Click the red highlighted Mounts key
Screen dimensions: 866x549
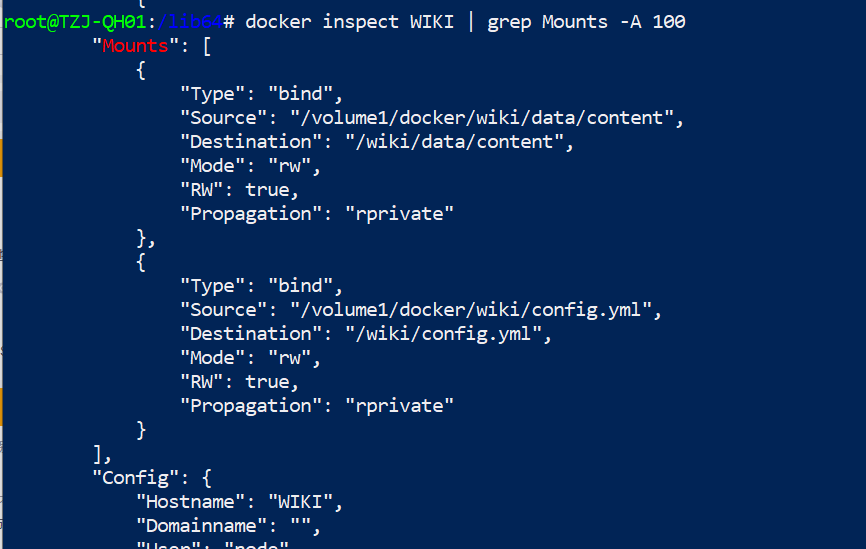point(135,46)
